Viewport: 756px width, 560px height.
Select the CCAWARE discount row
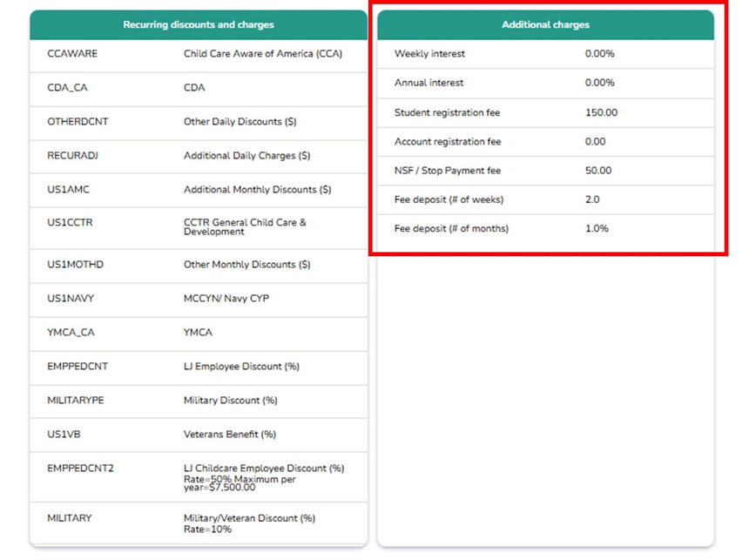click(x=199, y=54)
